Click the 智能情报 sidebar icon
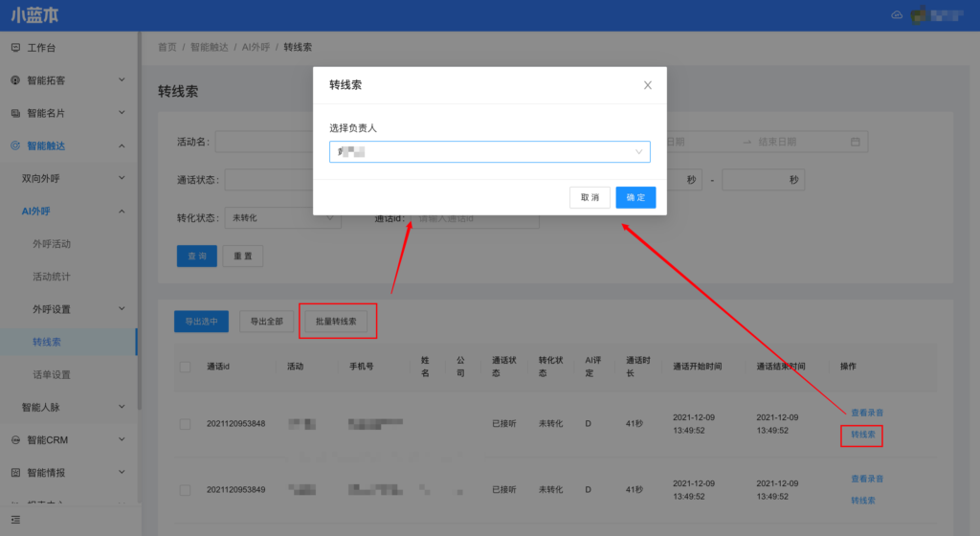Screen dimensions: 980x536 tap(15, 473)
